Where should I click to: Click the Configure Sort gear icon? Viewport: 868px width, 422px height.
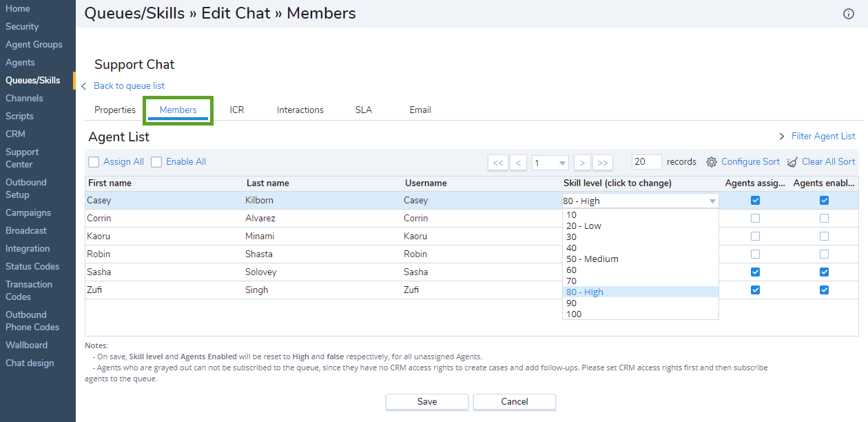tap(712, 162)
